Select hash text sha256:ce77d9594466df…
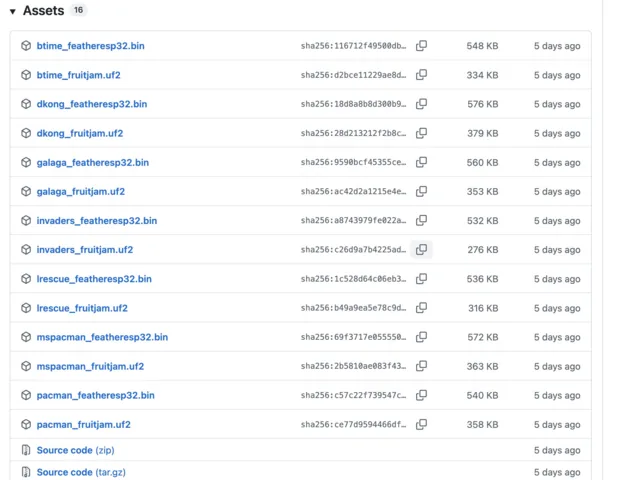 tap(353, 424)
